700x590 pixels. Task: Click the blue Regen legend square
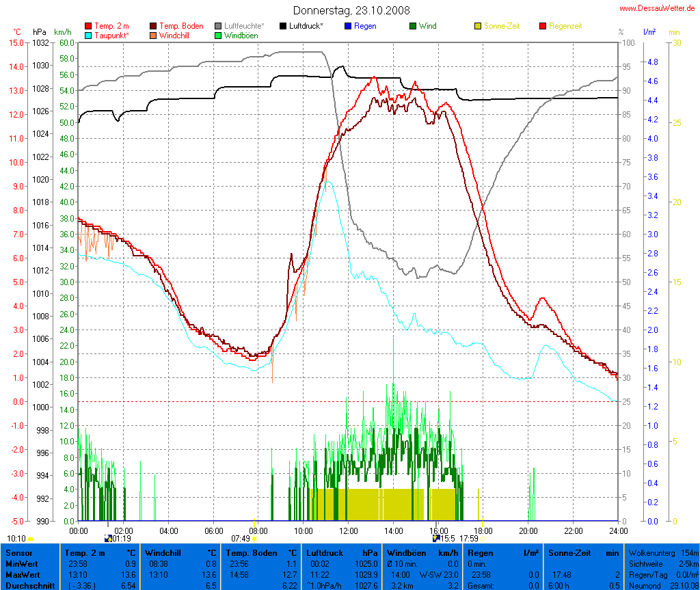tap(348, 26)
